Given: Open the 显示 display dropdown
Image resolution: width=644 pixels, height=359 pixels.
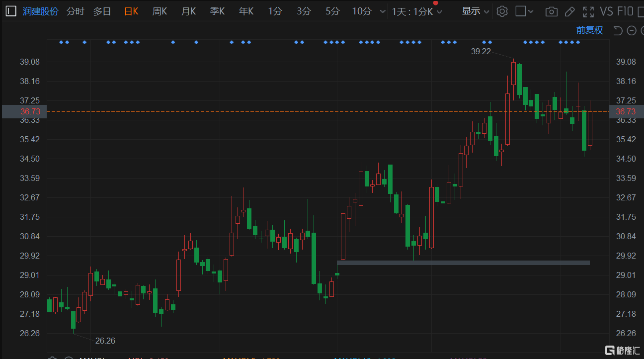Looking at the screenshot, I should click(x=475, y=11).
